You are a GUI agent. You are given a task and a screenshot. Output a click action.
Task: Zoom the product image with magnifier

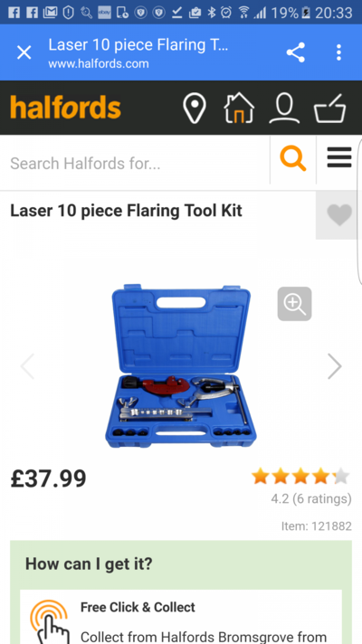(295, 304)
